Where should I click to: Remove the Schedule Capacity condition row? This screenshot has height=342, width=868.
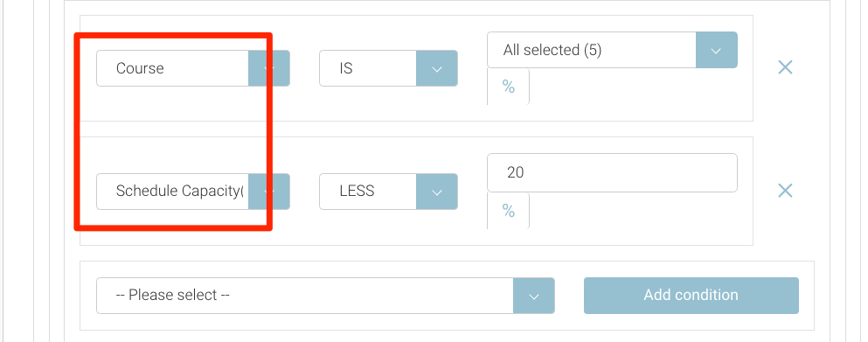(785, 191)
